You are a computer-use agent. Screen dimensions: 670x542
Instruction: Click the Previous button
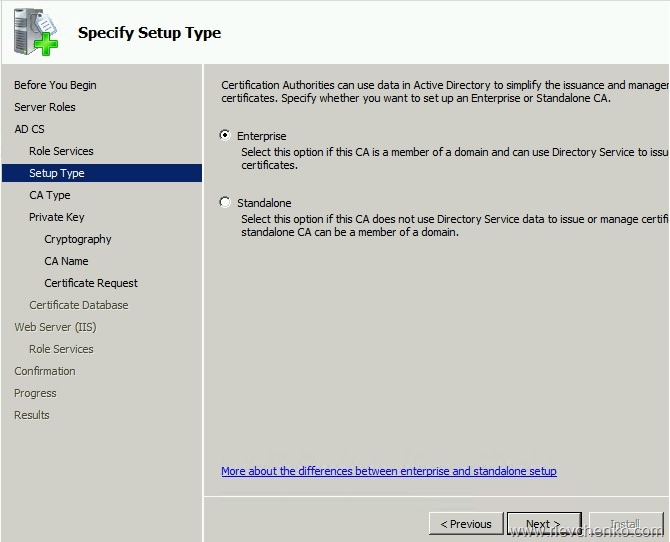click(x=466, y=524)
